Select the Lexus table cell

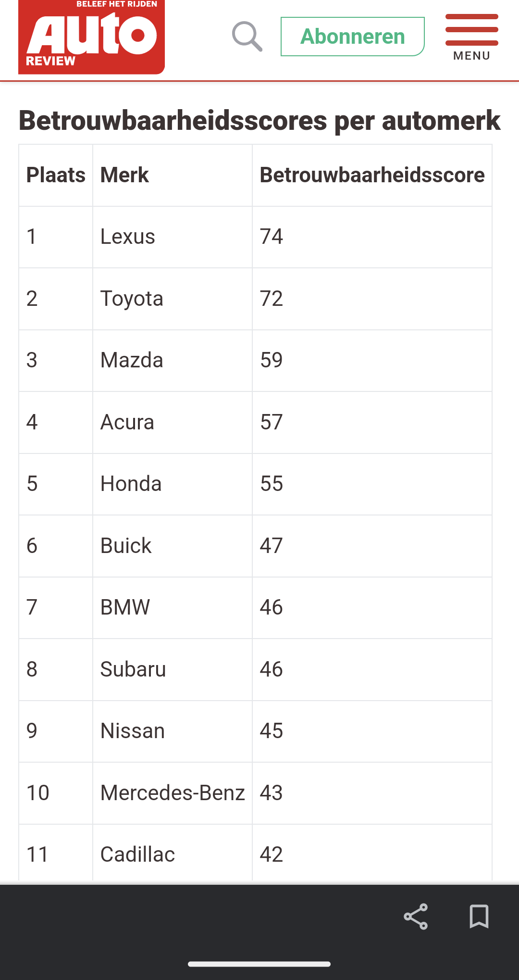[x=128, y=237]
